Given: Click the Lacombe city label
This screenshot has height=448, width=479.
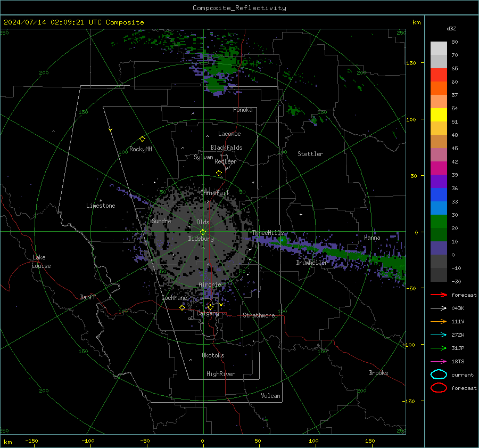Looking at the screenshot, I should [229, 134].
